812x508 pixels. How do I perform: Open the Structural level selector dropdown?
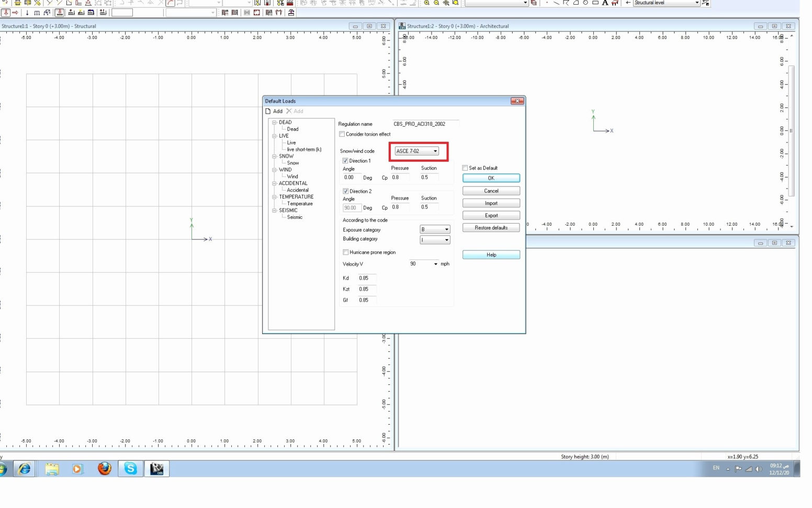[x=697, y=3]
